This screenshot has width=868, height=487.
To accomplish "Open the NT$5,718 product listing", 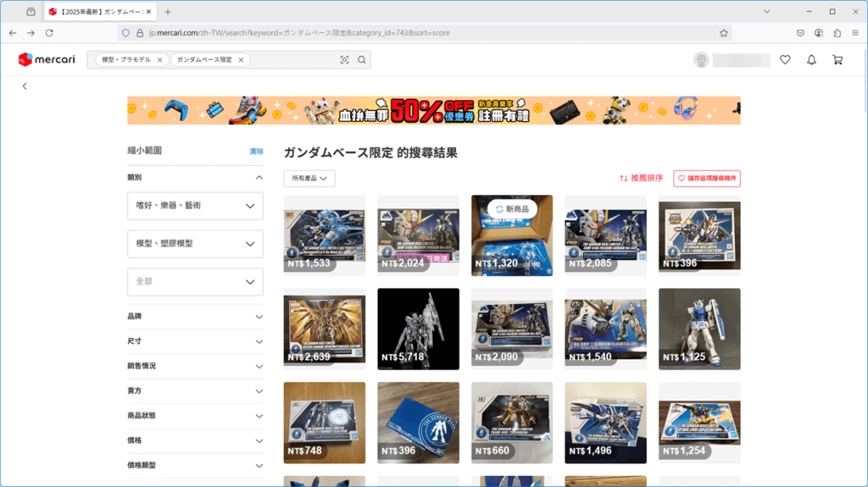I will [419, 329].
